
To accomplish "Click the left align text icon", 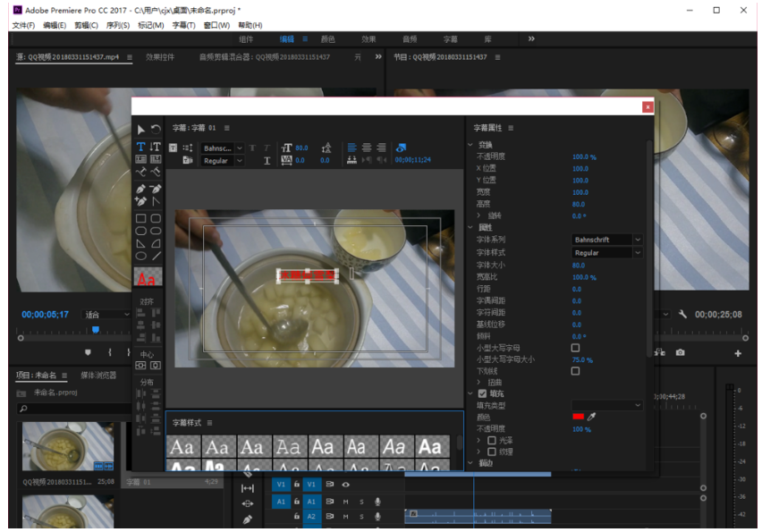I will (351, 148).
